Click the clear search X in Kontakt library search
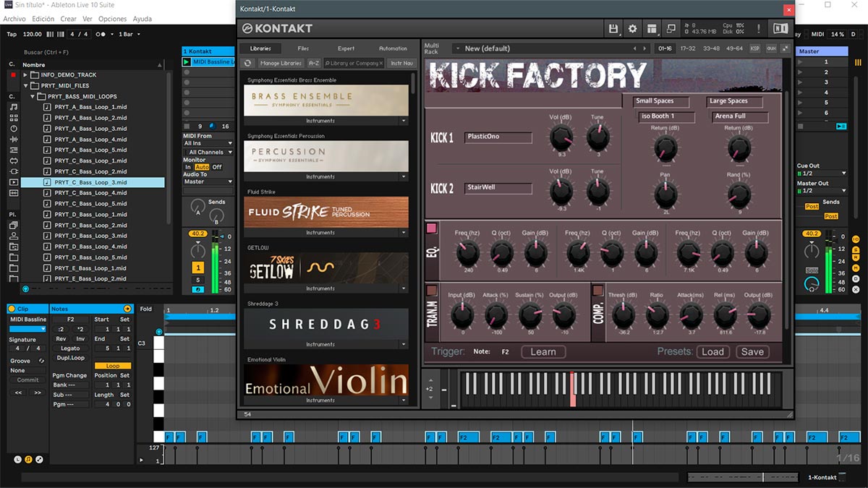Screen dimensions: 868x488 pyautogui.click(x=381, y=64)
